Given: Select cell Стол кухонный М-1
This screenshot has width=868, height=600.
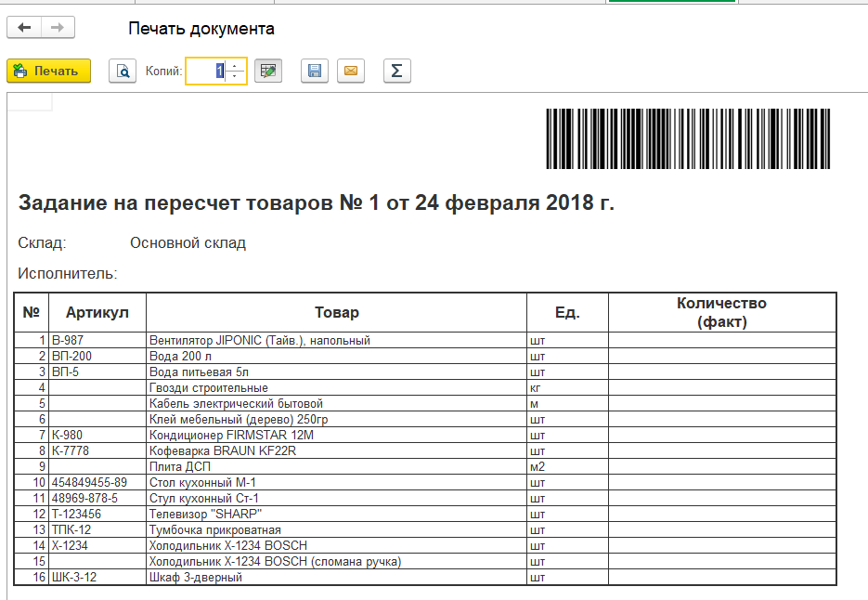Looking at the screenshot, I should click(x=337, y=483).
